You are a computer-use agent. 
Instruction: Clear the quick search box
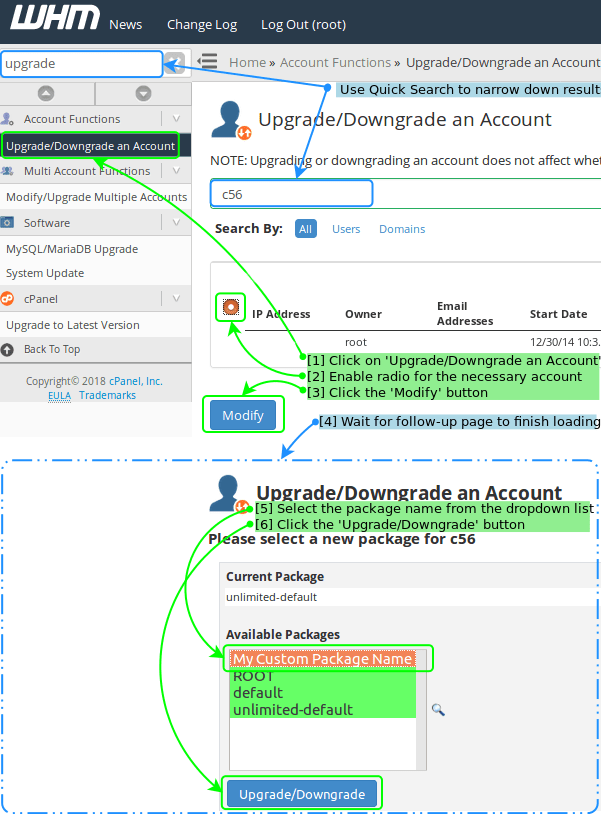[x=175, y=63]
